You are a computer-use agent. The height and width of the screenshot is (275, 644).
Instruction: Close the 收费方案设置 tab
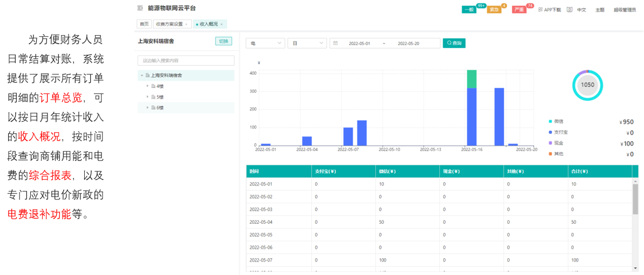pyautogui.click(x=186, y=24)
